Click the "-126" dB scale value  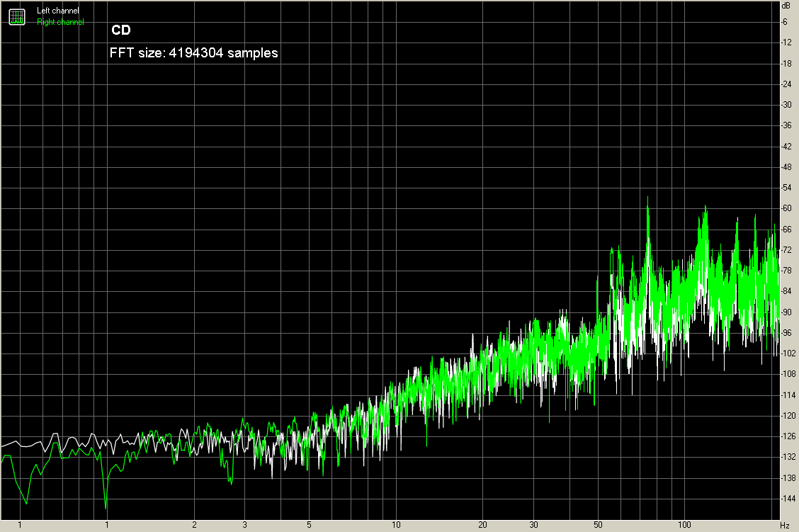(x=788, y=436)
